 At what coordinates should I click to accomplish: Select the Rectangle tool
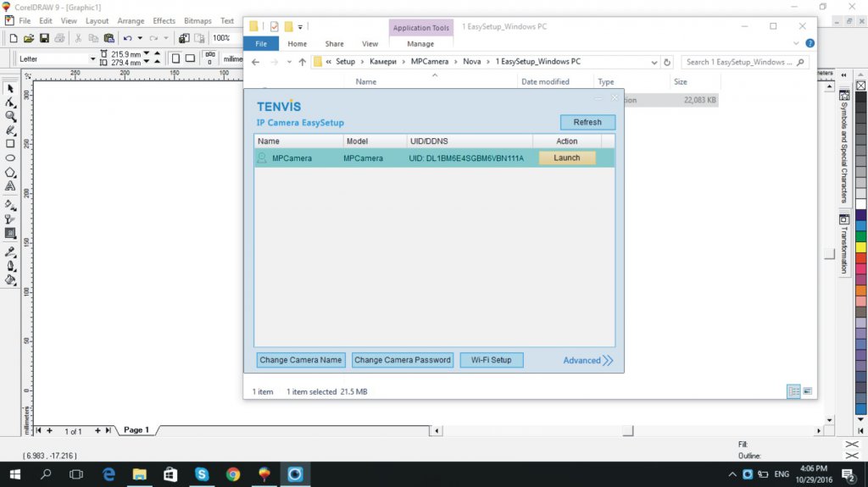pyautogui.click(x=11, y=144)
